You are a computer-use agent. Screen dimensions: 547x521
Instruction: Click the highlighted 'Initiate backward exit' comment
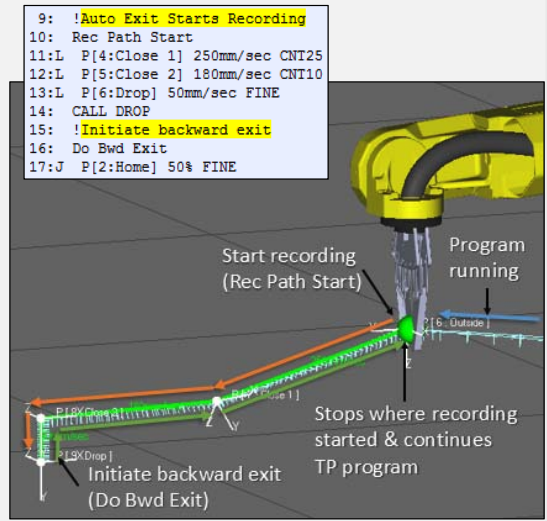(x=176, y=130)
